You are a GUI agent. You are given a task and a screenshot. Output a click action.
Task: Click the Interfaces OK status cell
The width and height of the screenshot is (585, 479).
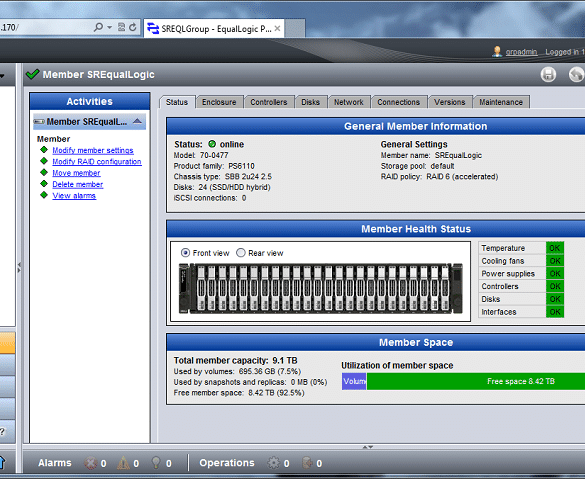point(555,311)
